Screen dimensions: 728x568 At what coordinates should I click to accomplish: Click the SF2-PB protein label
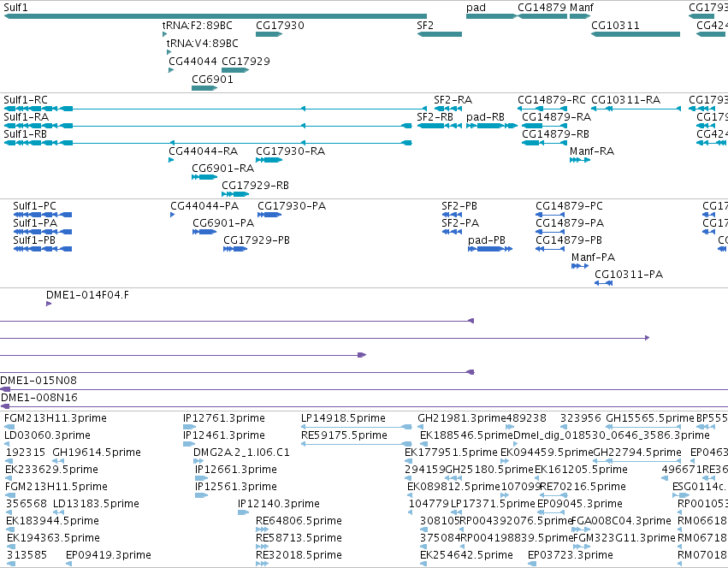(459, 206)
